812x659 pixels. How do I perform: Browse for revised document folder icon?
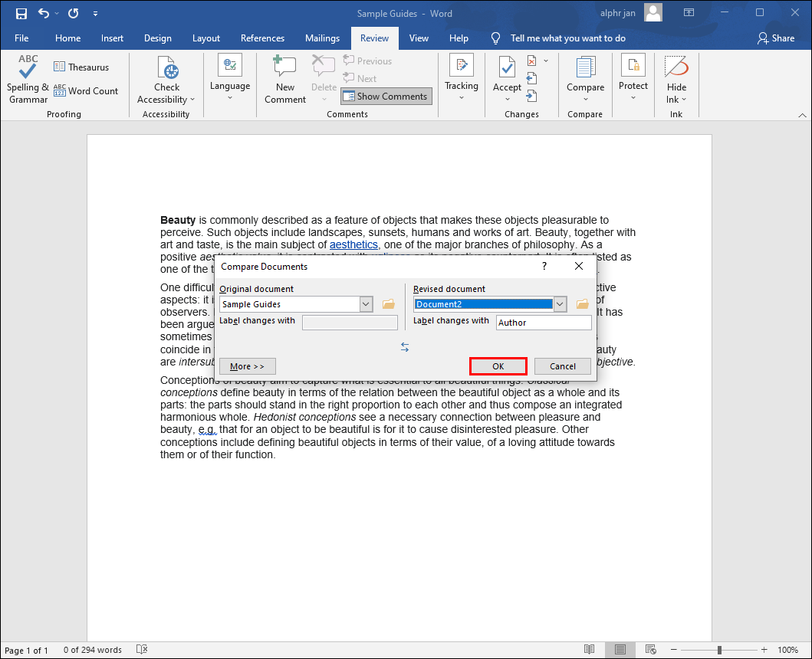[583, 304]
